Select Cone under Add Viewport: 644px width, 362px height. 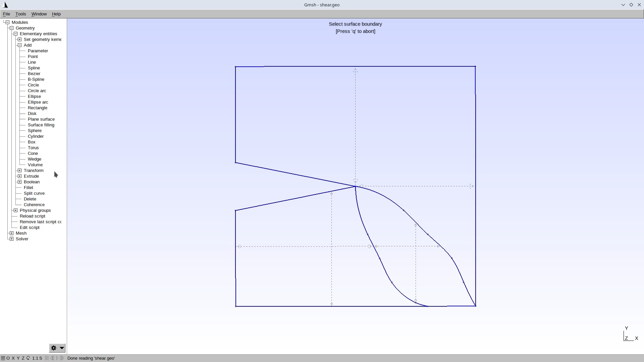(x=33, y=153)
